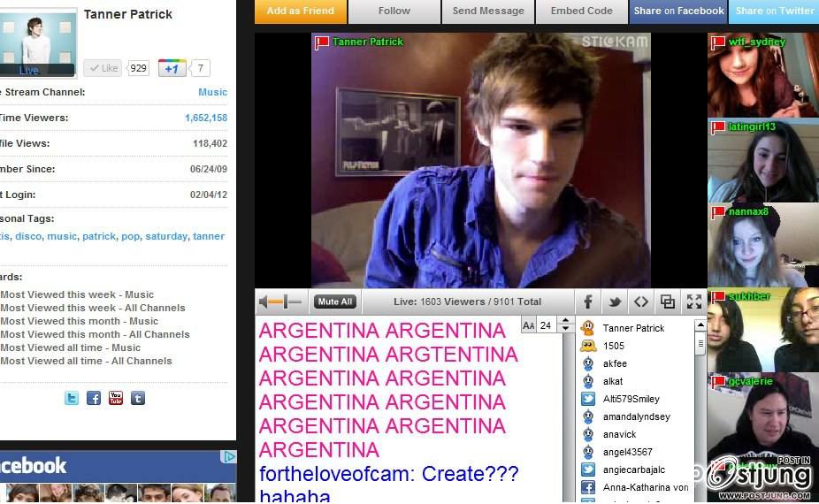This screenshot has width=819, height=504.
Task: Click the AdChoices icon on Facebook ad
Action: (x=228, y=457)
